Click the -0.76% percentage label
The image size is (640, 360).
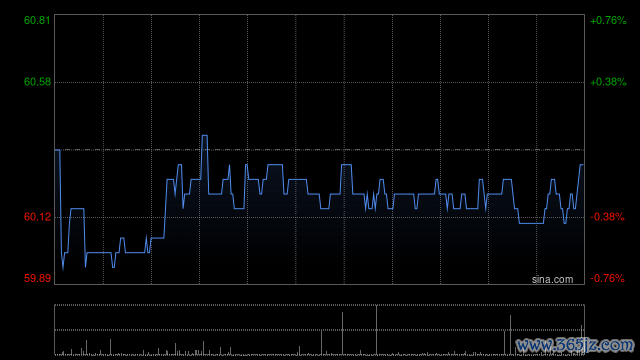click(607, 278)
